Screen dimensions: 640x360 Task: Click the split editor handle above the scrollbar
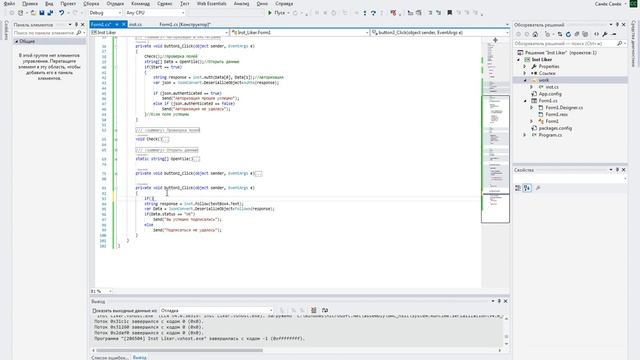pos(495,40)
